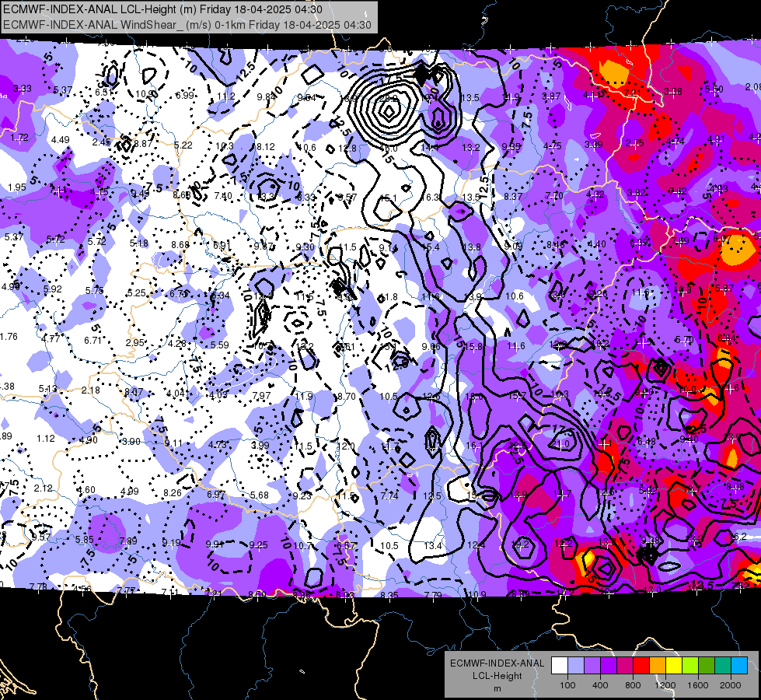Select the medium purple legend swatch
Screen dimensions: 761x700
click(592, 666)
